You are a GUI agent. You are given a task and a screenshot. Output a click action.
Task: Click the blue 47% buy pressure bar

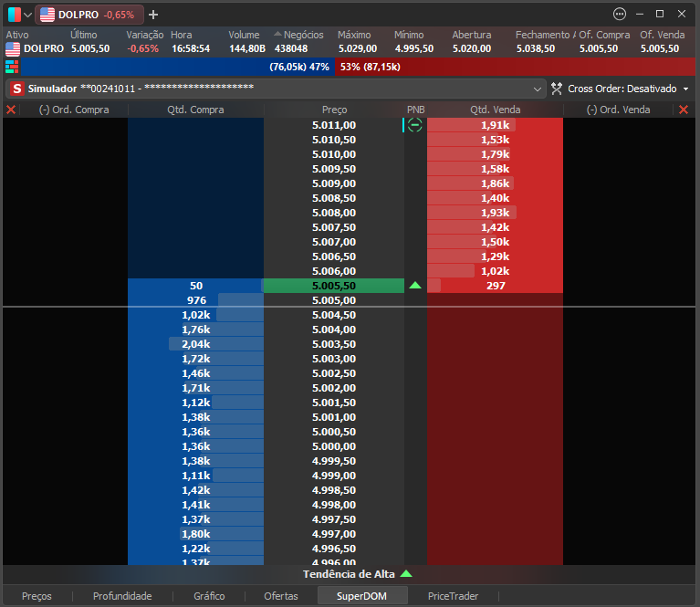click(178, 67)
